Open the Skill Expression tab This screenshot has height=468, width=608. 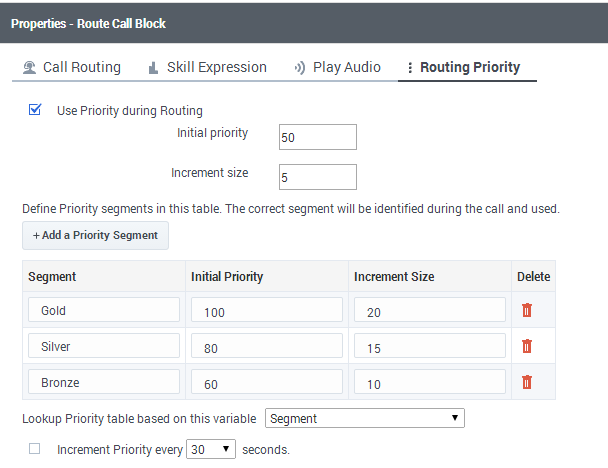216,68
